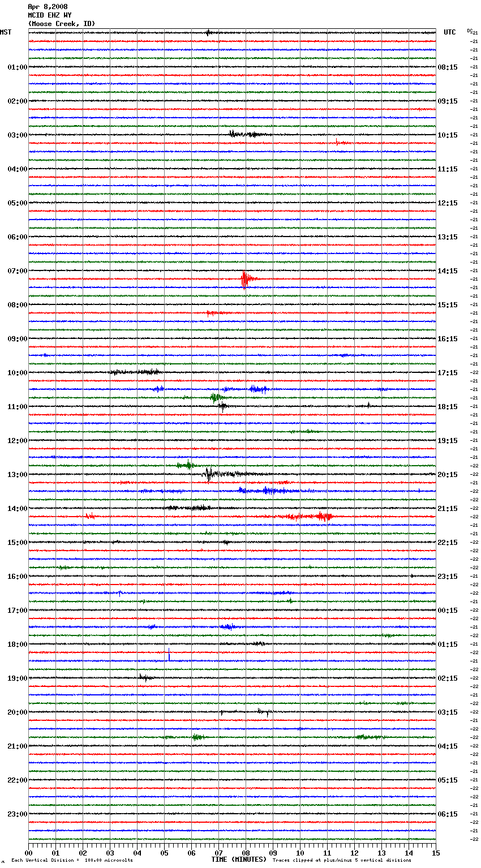Click the 23:00 MST time label

pyautogui.click(x=18, y=814)
